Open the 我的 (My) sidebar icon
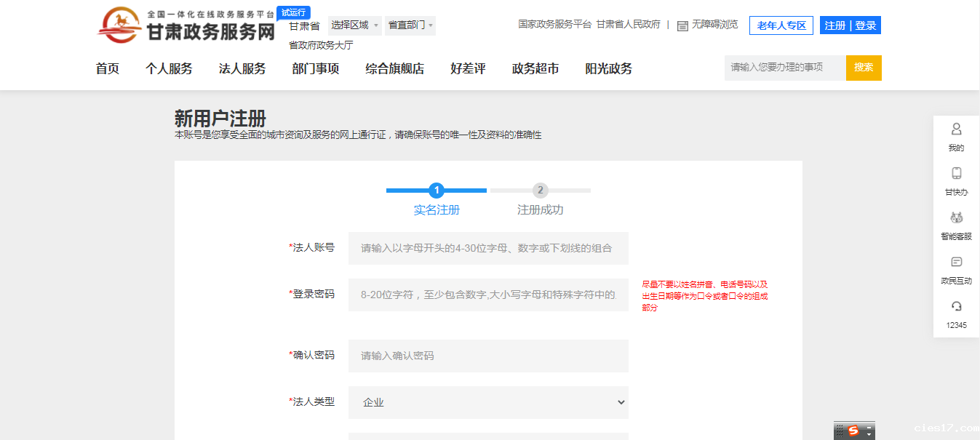The height and width of the screenshot is (440, 980). click(x=955, y=135)
